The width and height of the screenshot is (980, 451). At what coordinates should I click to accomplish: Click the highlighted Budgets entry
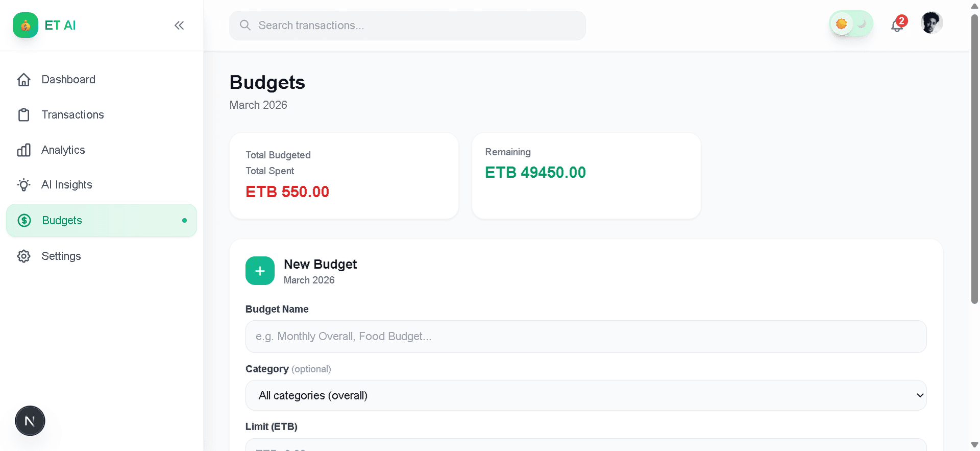tap(62, 220)
